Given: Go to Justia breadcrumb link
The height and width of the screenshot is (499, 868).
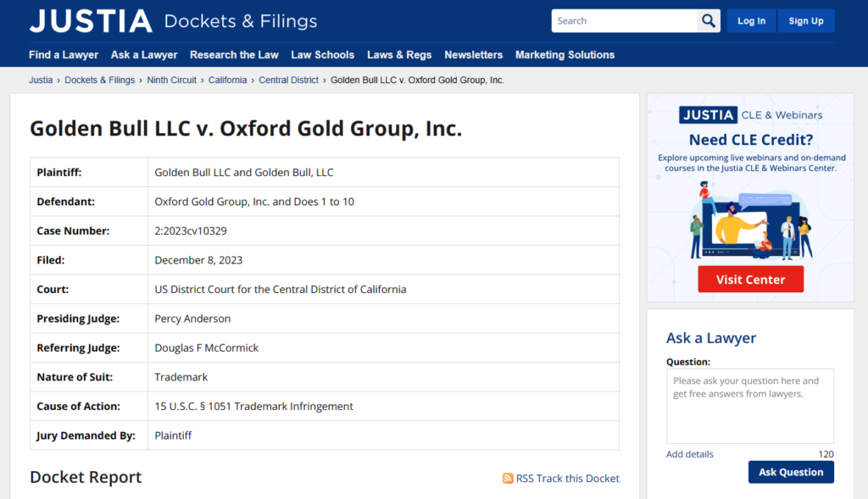Looking at the screenshot, I should (x=41, y=80).
